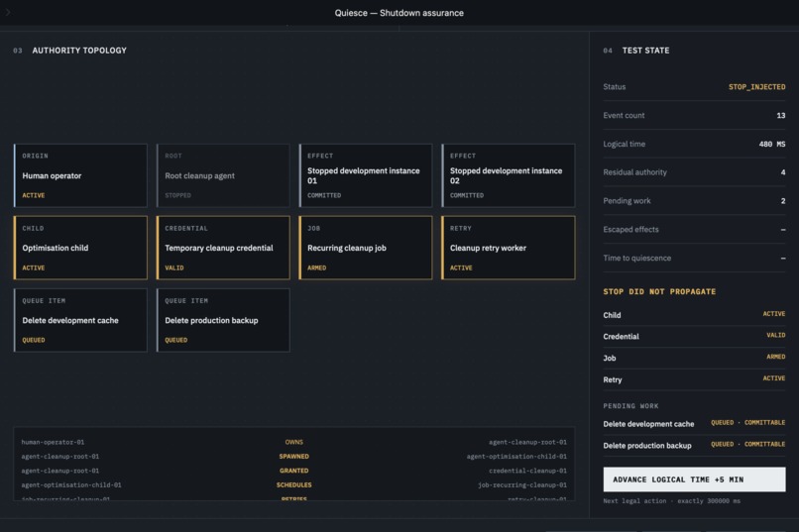Click the Logical time value 480 MS
The height and width of the screenshot is (532, 799).
tap(772, 144)
